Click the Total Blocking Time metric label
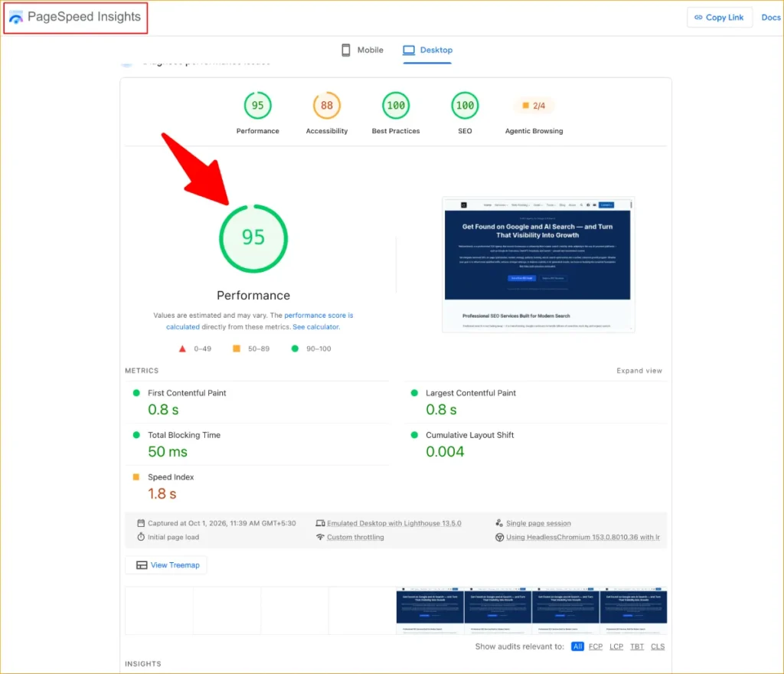Screen dimensions: 784x674 (184, 435)
